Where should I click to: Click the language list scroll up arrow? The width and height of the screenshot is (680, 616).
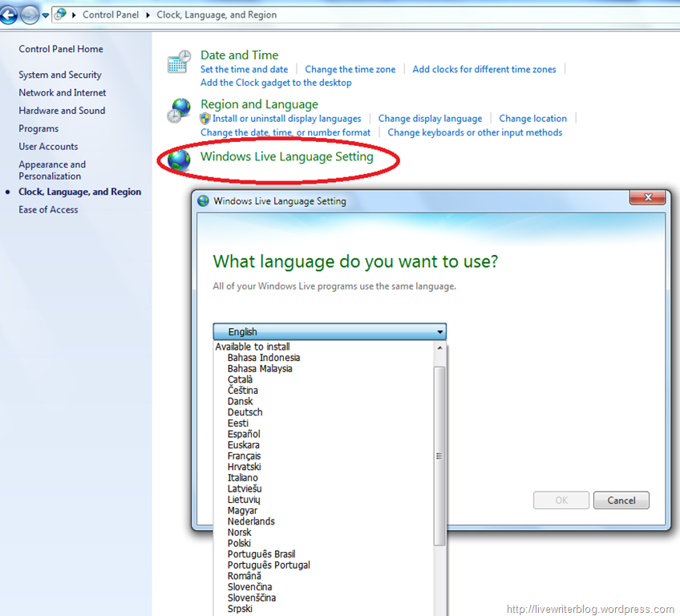pos(439,348)
